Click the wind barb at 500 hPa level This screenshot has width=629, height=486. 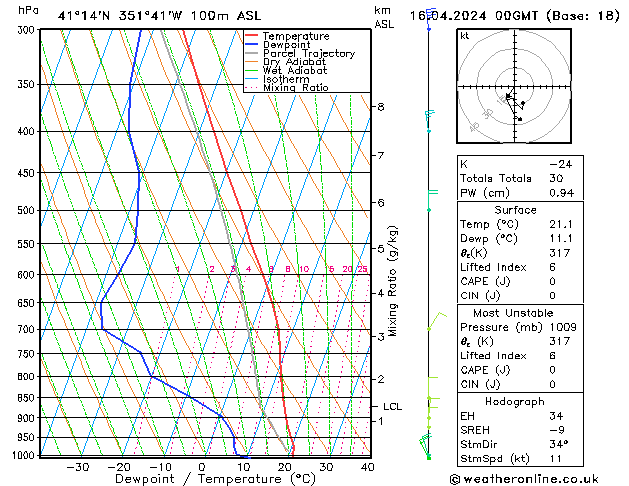(x=432, y=200)
